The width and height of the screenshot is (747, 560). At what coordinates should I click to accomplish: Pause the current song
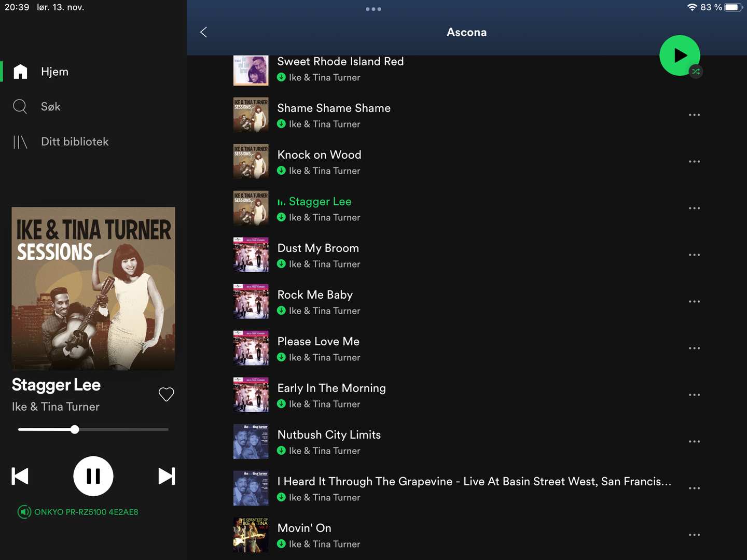(x=93, y=476)
